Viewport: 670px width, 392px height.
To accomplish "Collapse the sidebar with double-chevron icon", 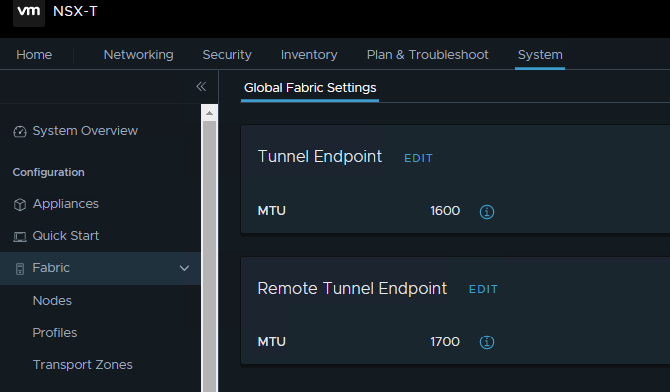I will click(x=201, y=87).
